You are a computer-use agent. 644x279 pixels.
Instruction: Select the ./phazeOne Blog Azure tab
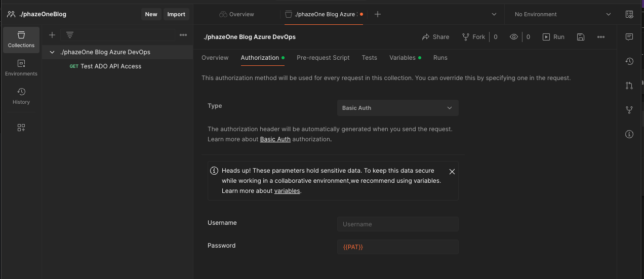tap(324, 14)
